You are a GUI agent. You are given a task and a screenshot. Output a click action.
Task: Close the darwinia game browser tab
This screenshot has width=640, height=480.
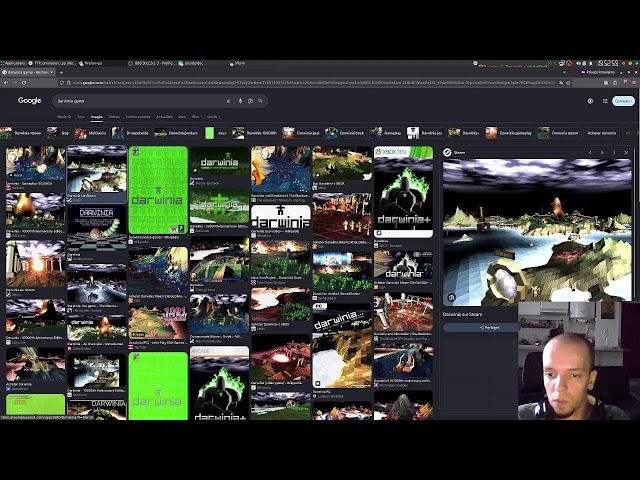point(52,72)
